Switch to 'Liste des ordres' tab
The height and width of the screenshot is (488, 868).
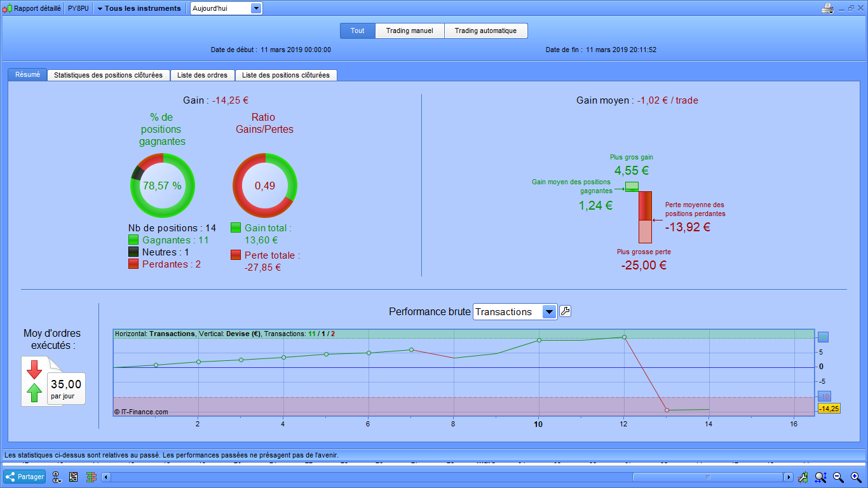pos(202,75)
